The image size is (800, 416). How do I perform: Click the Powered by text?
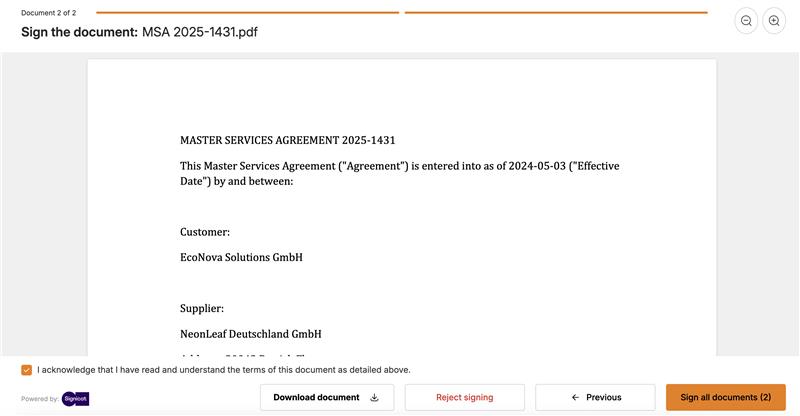39,399
